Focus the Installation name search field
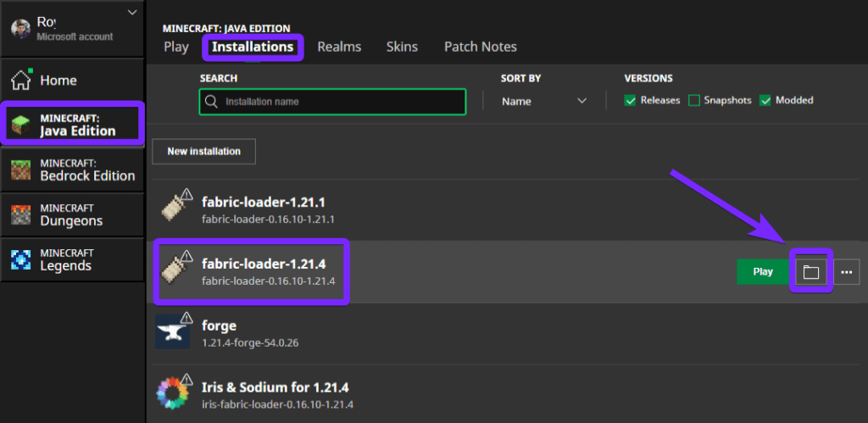The image size is (868, 423). [x=332, y=102]
